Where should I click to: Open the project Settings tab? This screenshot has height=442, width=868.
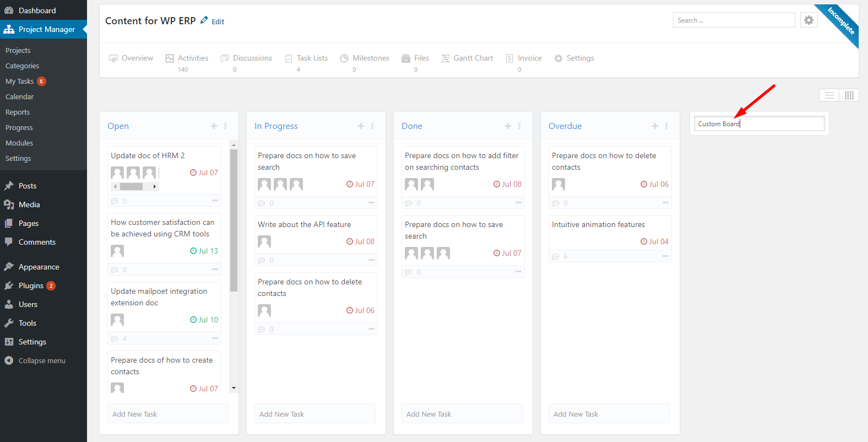(x=574, y=58)
